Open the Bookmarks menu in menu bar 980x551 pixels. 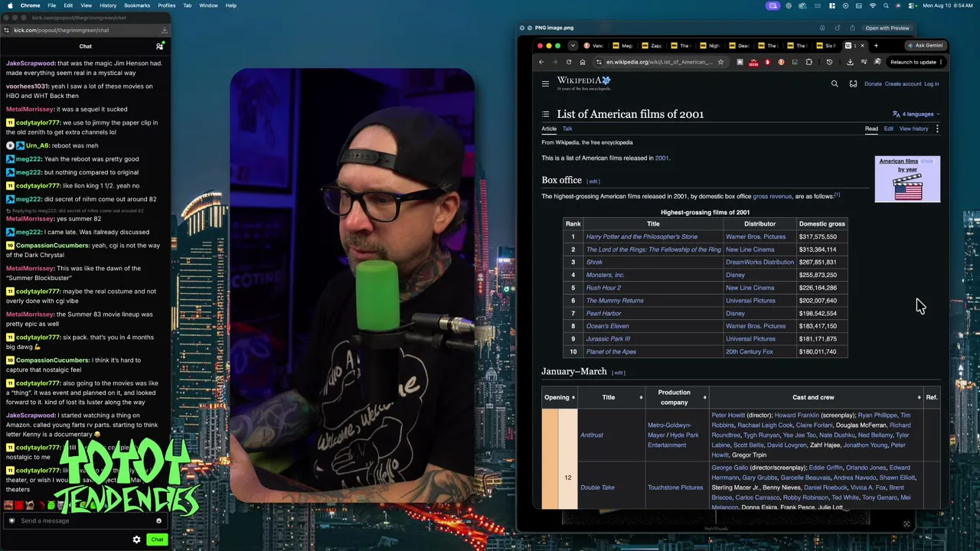(x=137, y=5)
